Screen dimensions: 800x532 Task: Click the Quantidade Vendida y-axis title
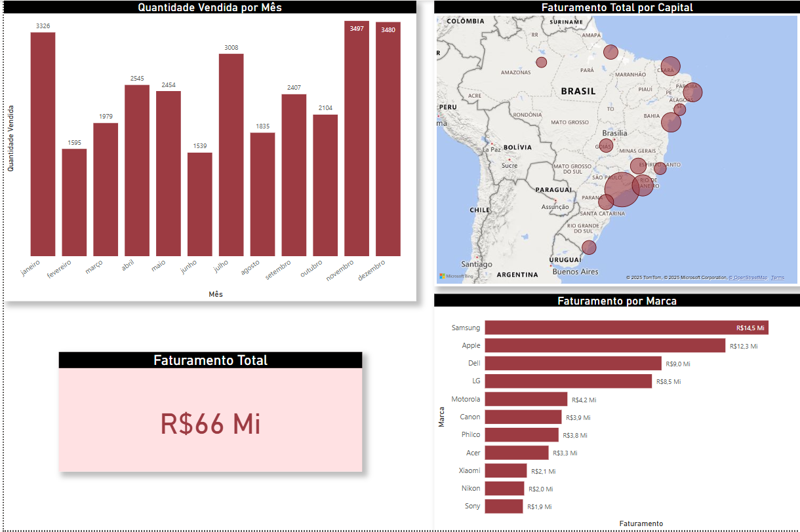tap(10, 138)
